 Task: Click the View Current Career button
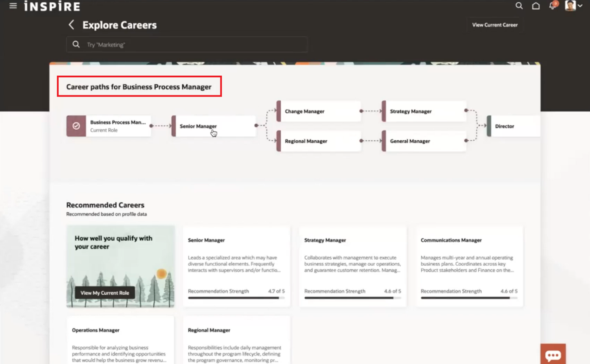(x=494, y=24)
